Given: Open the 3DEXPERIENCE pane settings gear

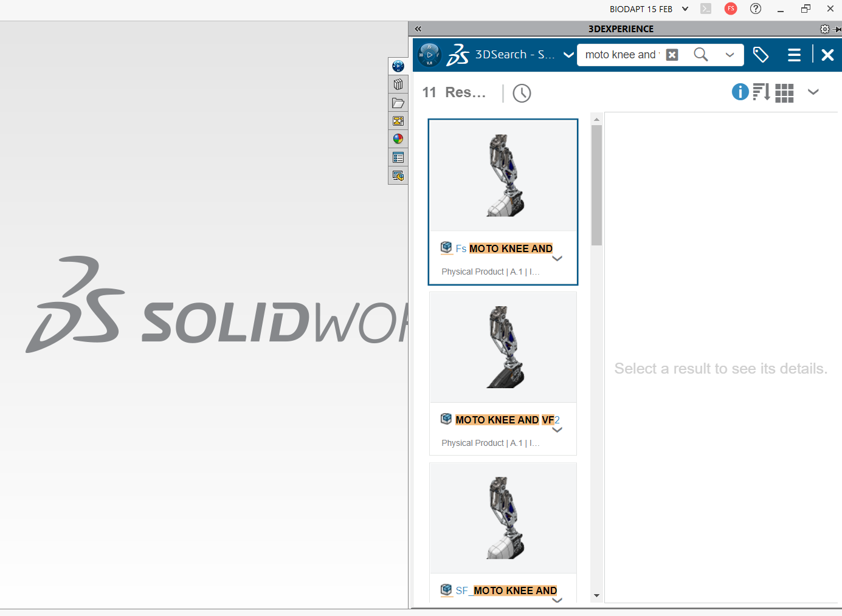Looking at the screenshot, I should [x=824, y=29].
